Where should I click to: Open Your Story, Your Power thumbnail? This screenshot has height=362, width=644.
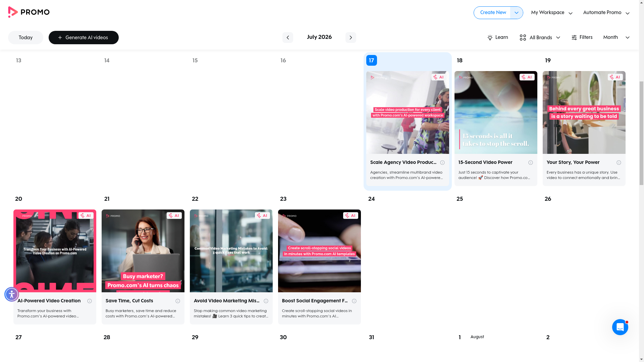tap(584, 112)
